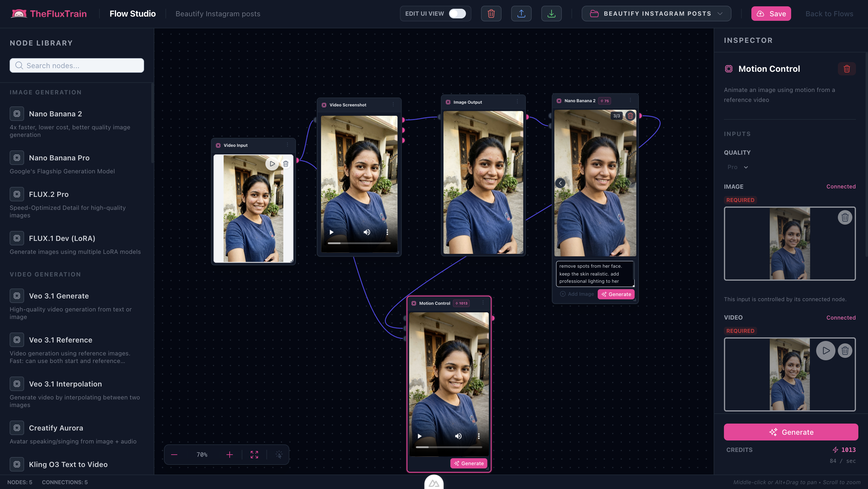Click the NODES: 5 status text
This screenshot has width=868, height=489.
point(20,482)
